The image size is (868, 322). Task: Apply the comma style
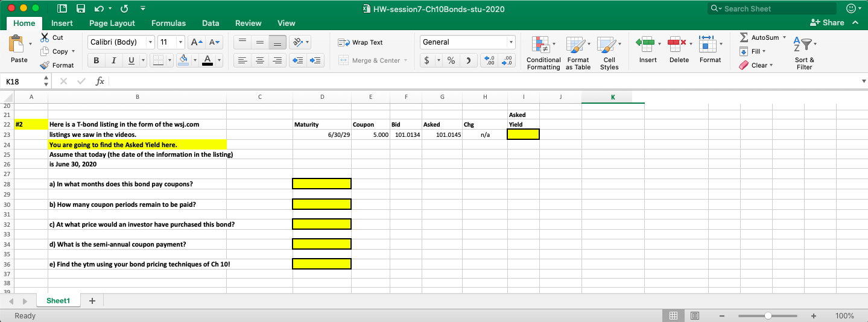469,60
